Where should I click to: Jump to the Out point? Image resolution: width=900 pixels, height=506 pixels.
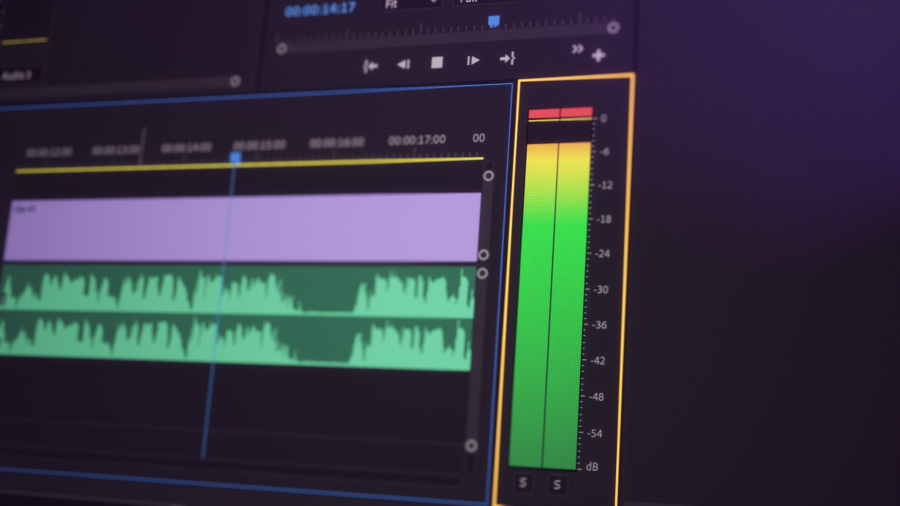point(507,58)
